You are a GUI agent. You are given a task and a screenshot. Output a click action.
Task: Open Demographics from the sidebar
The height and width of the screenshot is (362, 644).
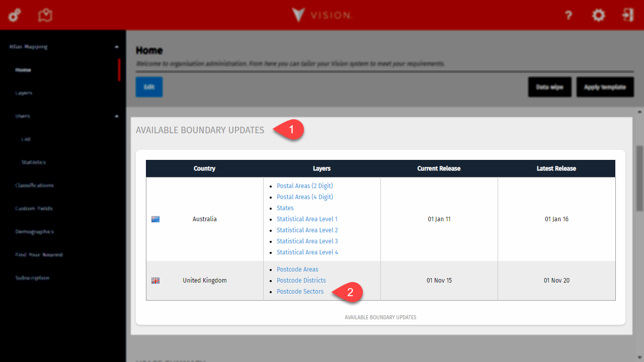(34, 232)
